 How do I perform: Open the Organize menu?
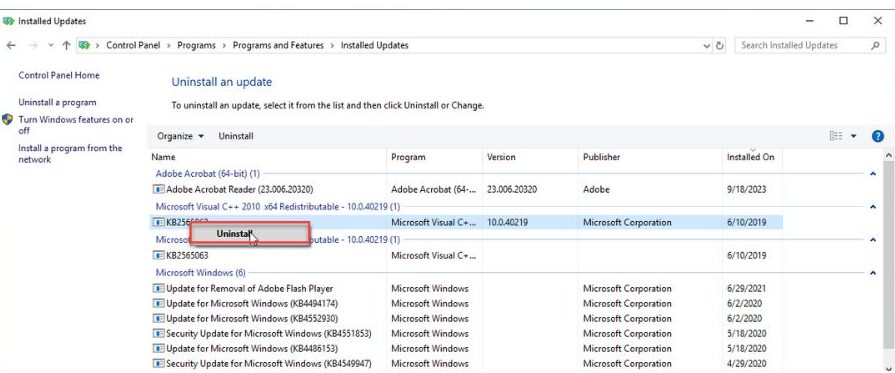tap(180, 136)
